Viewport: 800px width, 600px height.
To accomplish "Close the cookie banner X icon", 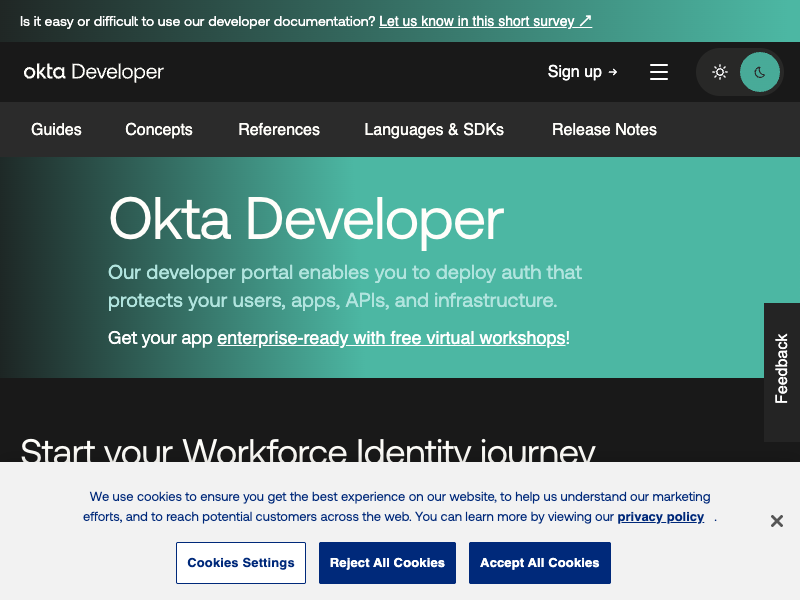I will coord(777,521).
